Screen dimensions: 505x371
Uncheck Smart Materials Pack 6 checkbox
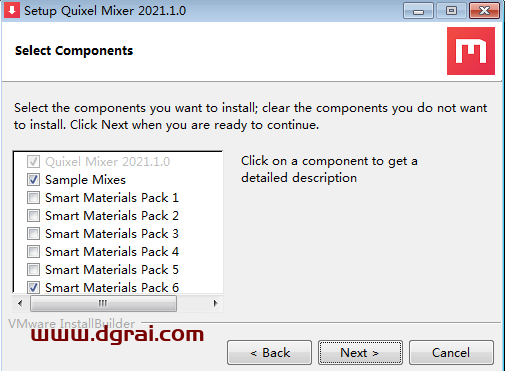(33, 287)
